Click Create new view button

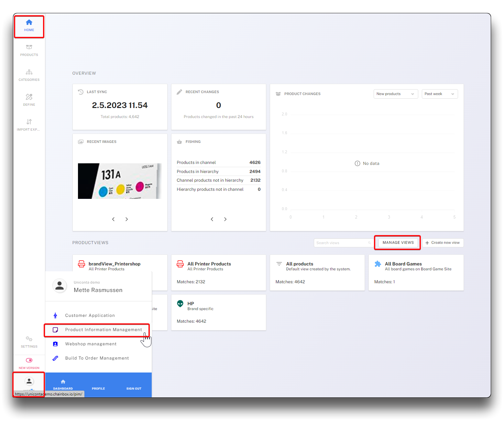click(x=443, y=243)
